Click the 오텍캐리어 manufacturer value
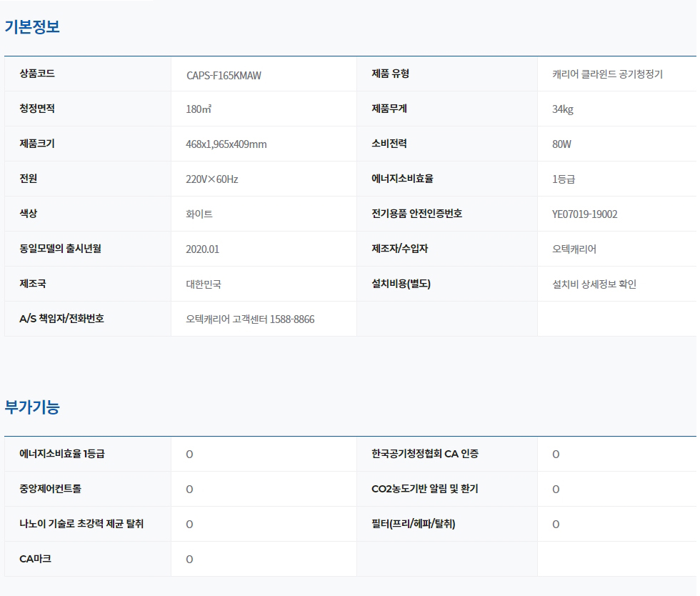Image resolution: width=700 pixels, height=596 pixels. coord(574,249)
